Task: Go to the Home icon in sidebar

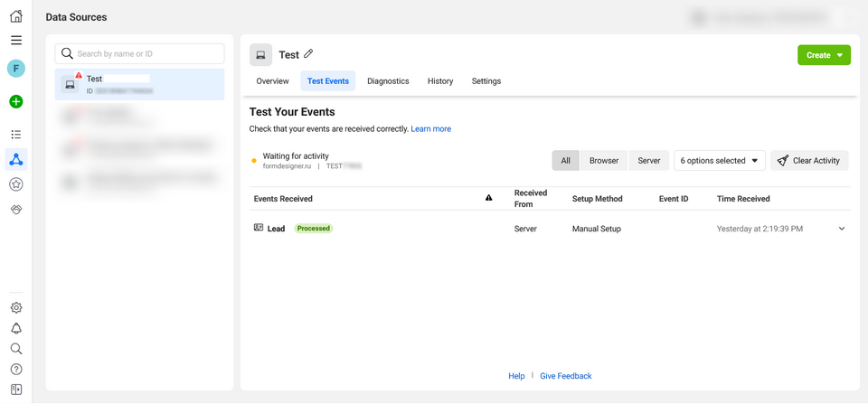Action: pyautogui.click(x=16, y=16)
